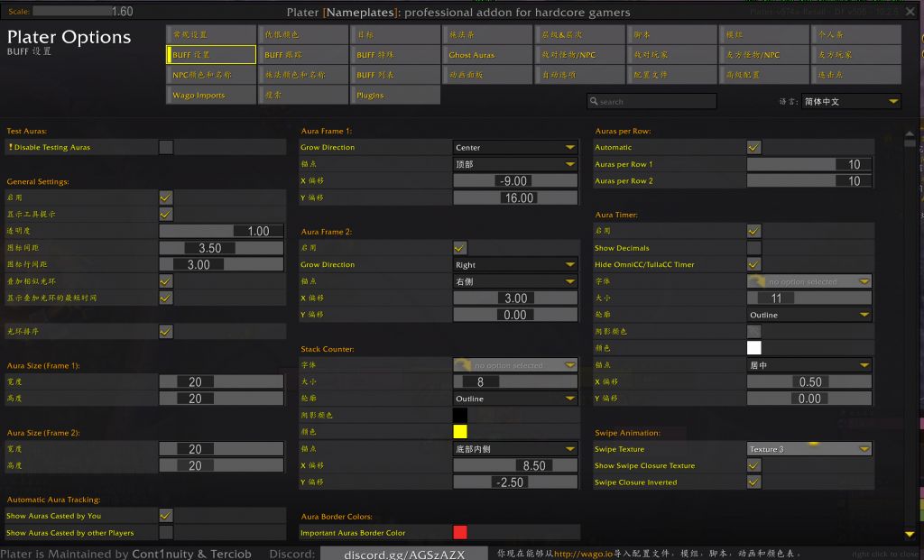Open Aura Frame 1 Grow Direction dropdown
The image size is (924, 560).
click(514, 147)
